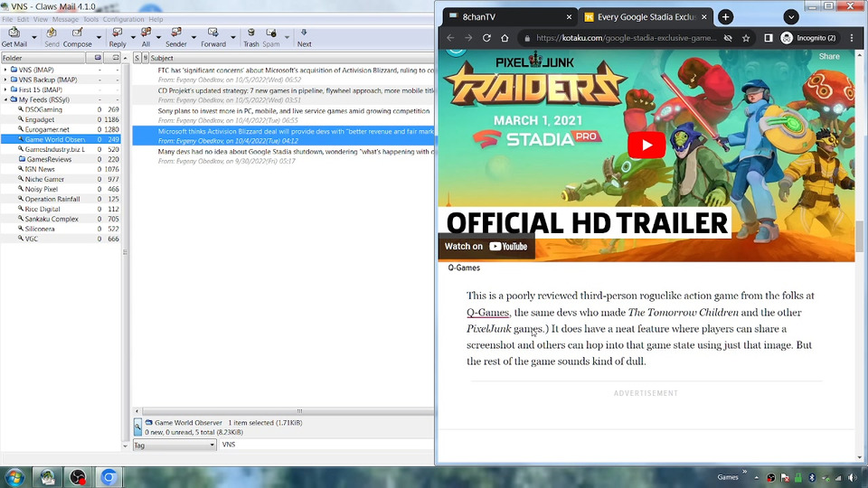
Task: Click Chrome's back arrow
Action: coord(450,38)
